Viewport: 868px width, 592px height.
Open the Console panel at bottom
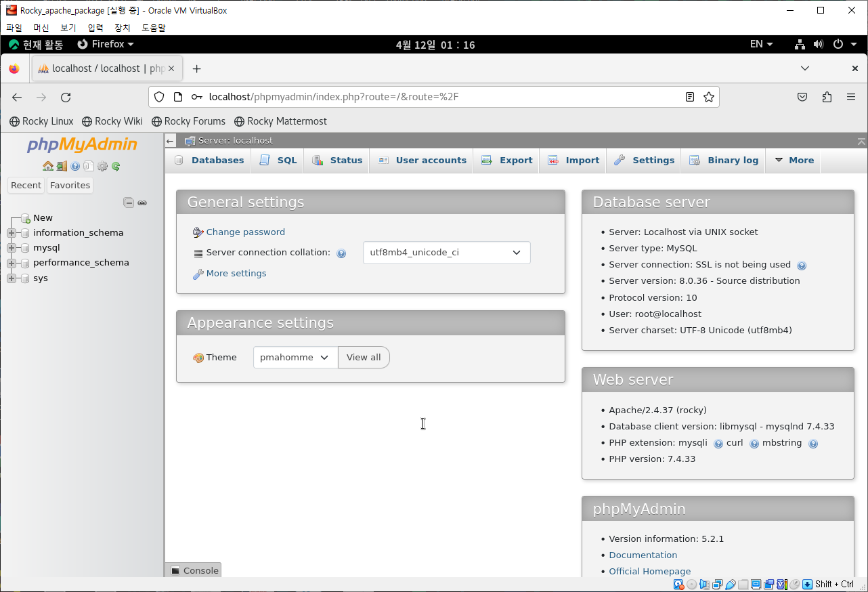(x=194, y=570)
